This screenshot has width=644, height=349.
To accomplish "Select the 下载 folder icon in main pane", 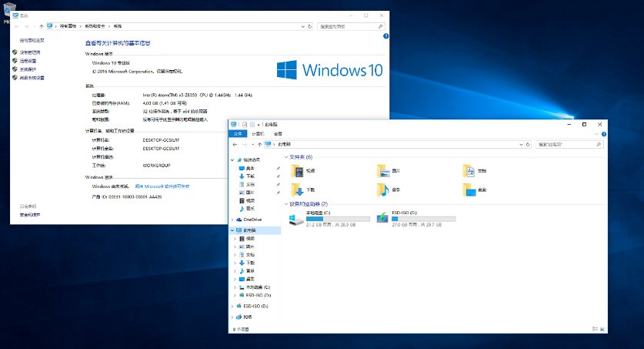I will pyautogui.click(x=298, y=190).
